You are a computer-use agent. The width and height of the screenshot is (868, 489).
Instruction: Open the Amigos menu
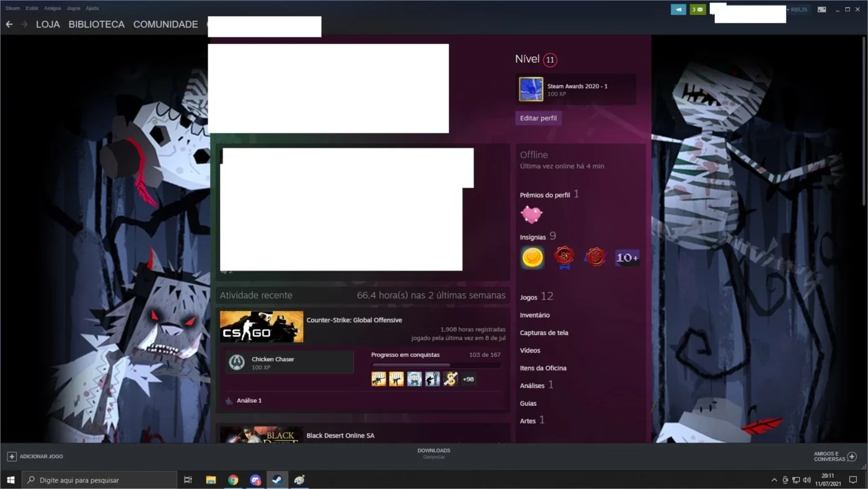pos(53,8)
